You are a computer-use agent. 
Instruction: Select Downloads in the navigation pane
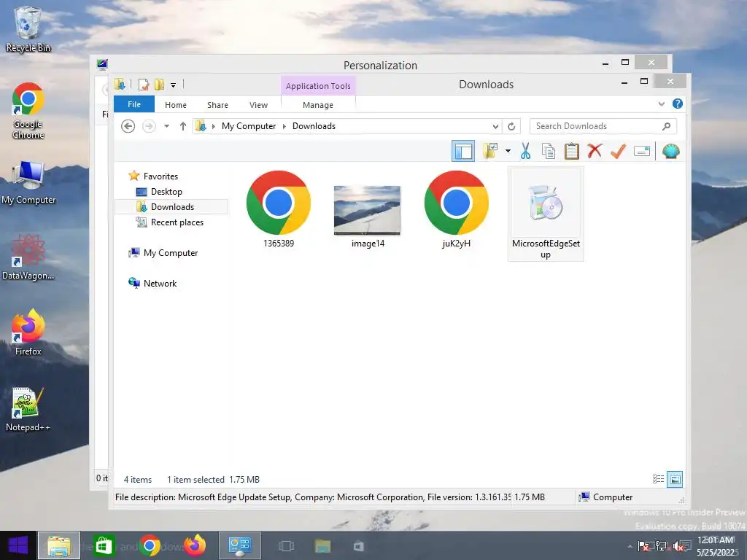(172, 206)
